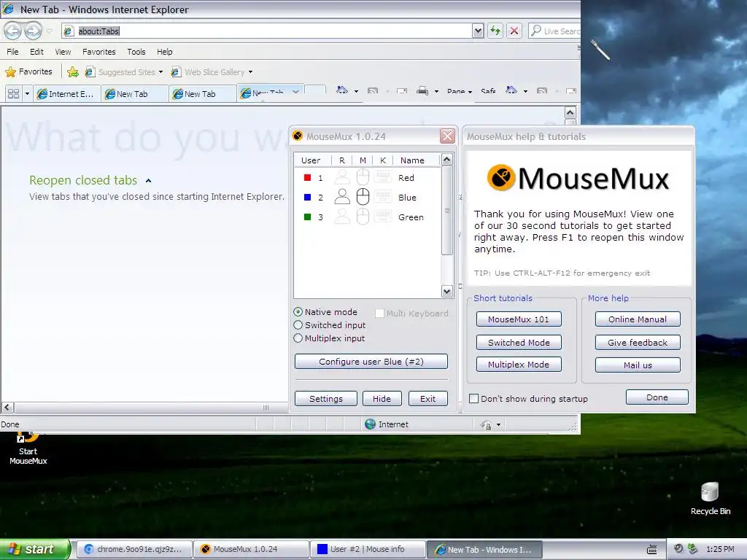Click the Internet Explorer address bar field
The height and width of the screenshot is (560, 747).
[267, 31]
